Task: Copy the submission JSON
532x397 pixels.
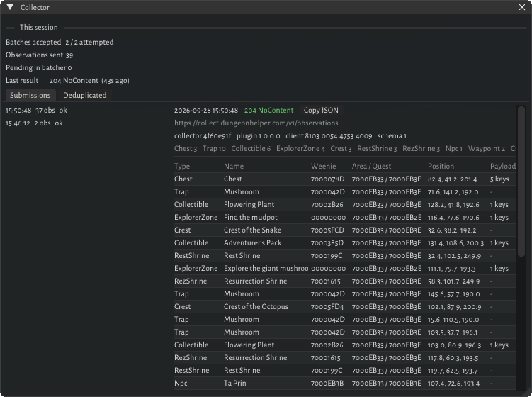Action: click(321, 111)
